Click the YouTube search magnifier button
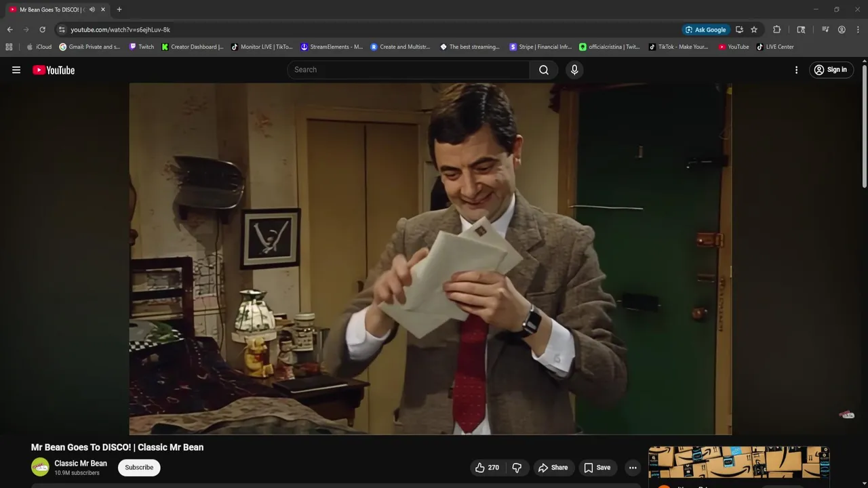The image size is (868, 488). coord(544,70)
